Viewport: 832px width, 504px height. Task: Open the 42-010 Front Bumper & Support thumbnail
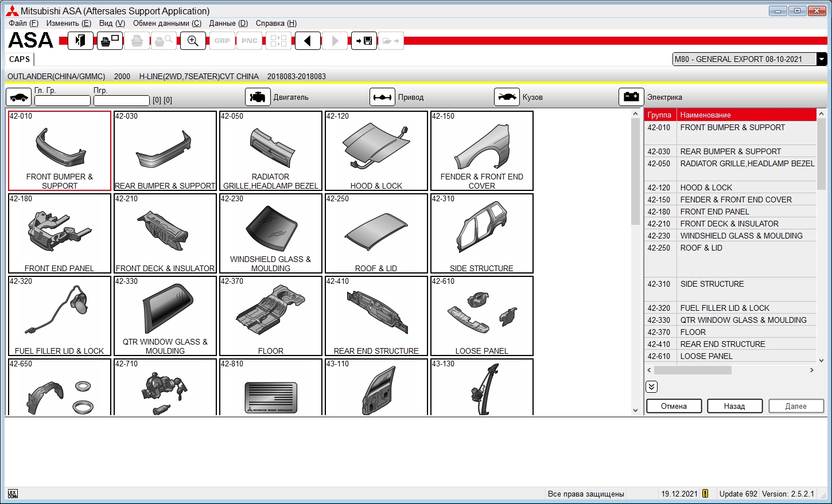[x=60, y=151]
